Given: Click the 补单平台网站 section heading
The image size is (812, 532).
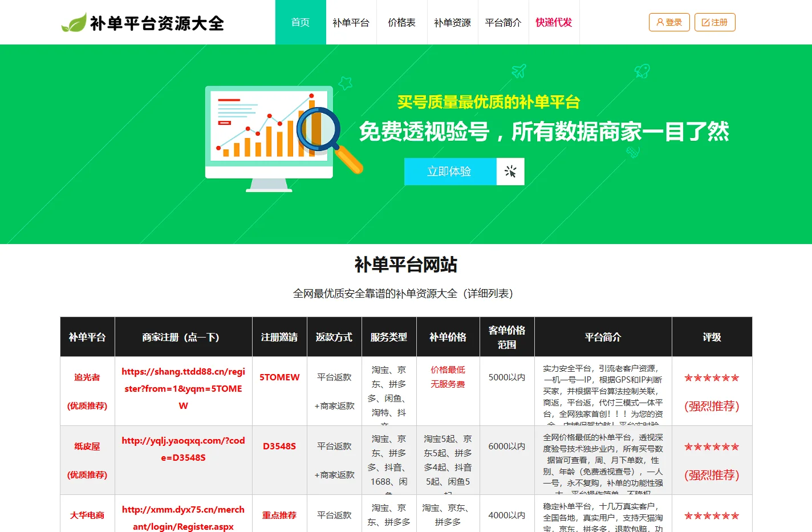Looking at the screenshot, I should click(x=406, y=265).
